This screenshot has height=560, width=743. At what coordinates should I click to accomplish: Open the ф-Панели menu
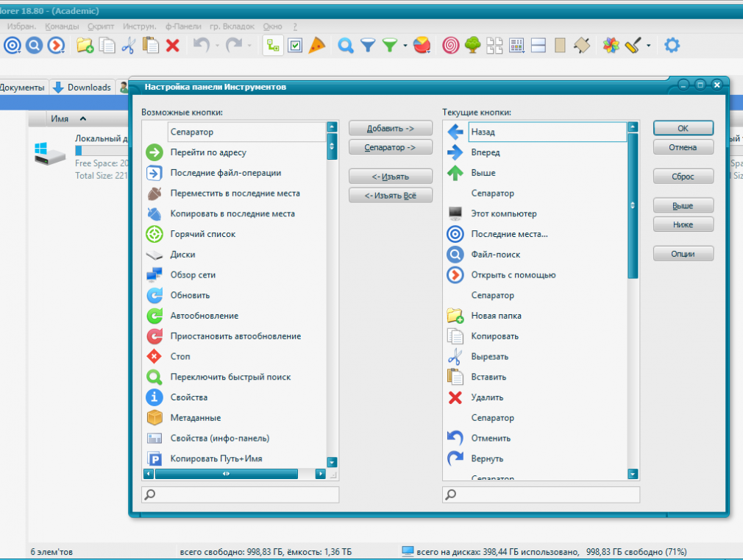183,26
